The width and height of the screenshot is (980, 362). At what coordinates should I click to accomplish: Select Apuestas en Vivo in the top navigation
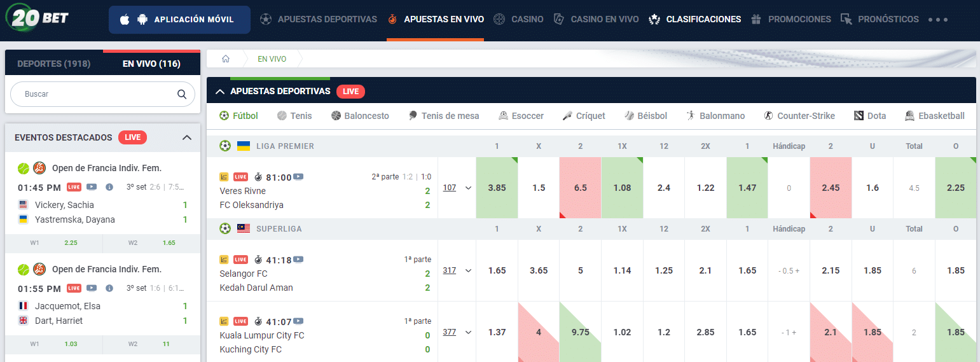coord(436,19)
